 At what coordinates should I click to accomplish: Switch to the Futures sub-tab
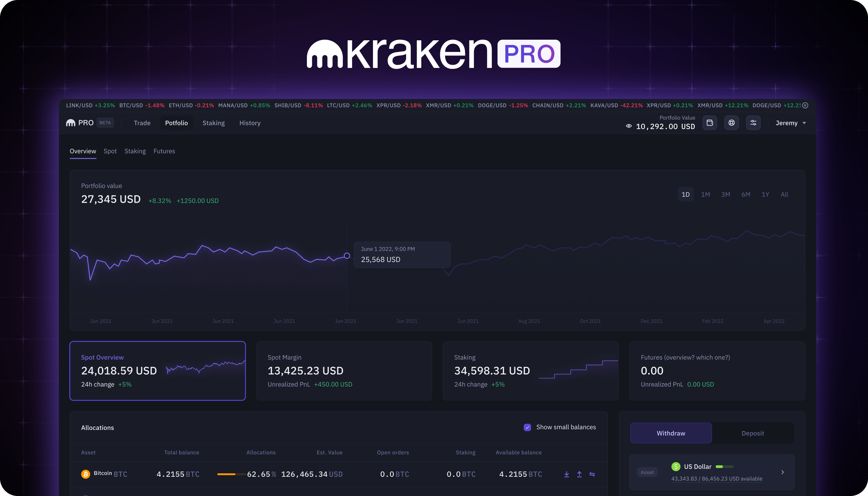[x=164, y=151]
